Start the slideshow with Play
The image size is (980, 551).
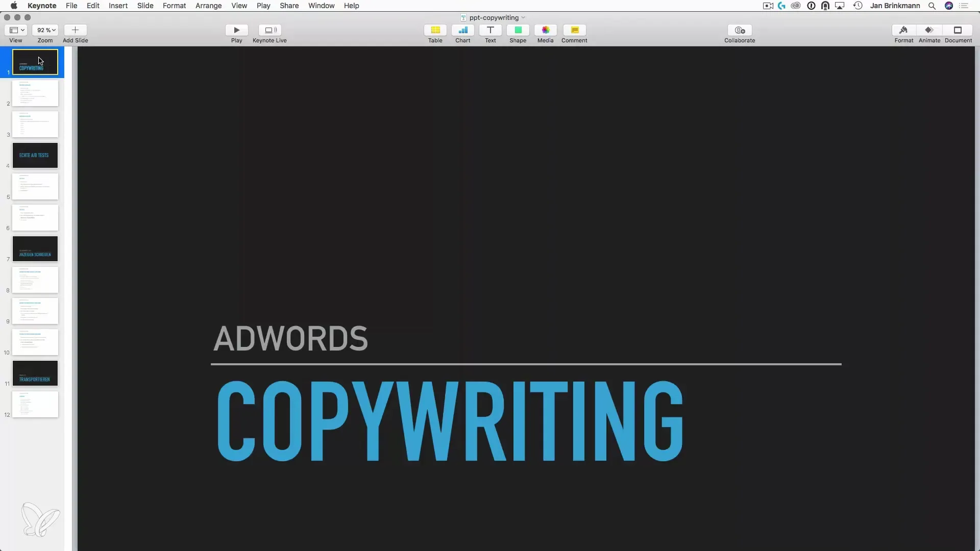[236, 30]
